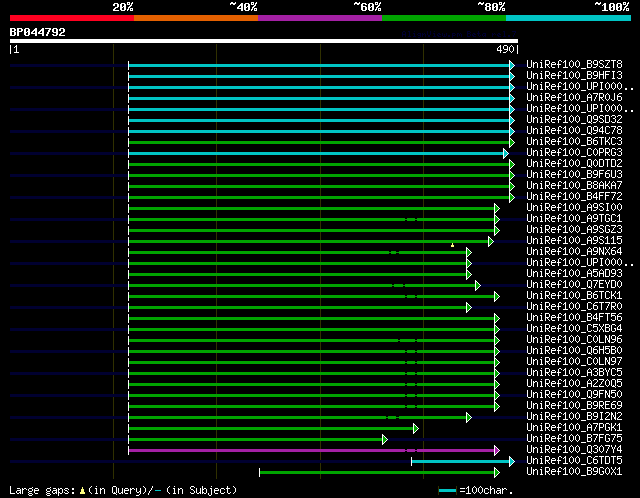The image size is (640, 498).
Task: Click the "=100char." scale text
Action: 486,490
